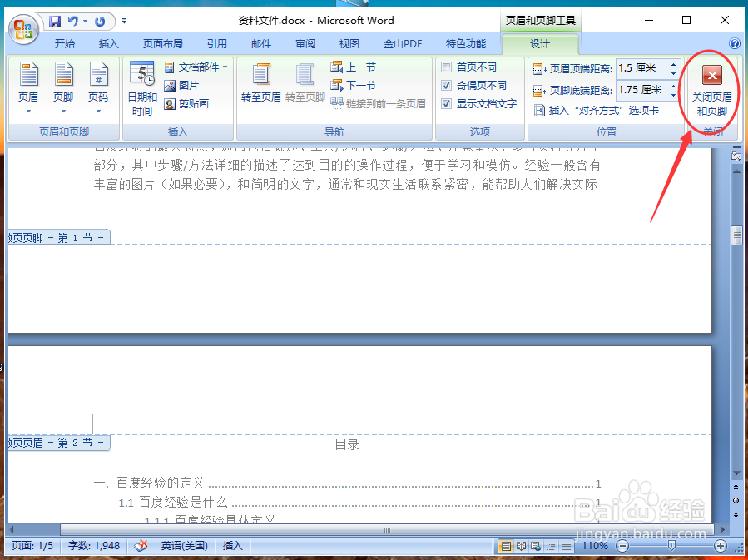Expand the Quick Access Toolbar customize menu
Viewport: 748px width, 560px height.
click(x=123, y=21)
